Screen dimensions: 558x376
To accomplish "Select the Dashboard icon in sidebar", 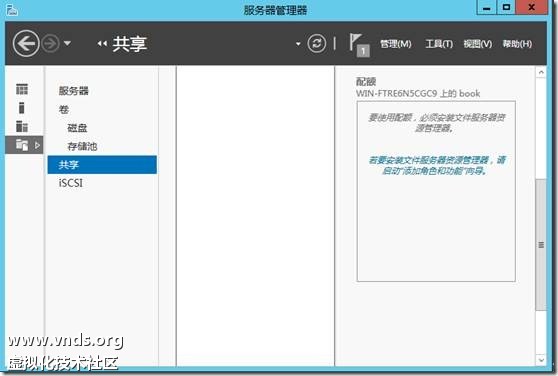I will [x=22, y=89].
